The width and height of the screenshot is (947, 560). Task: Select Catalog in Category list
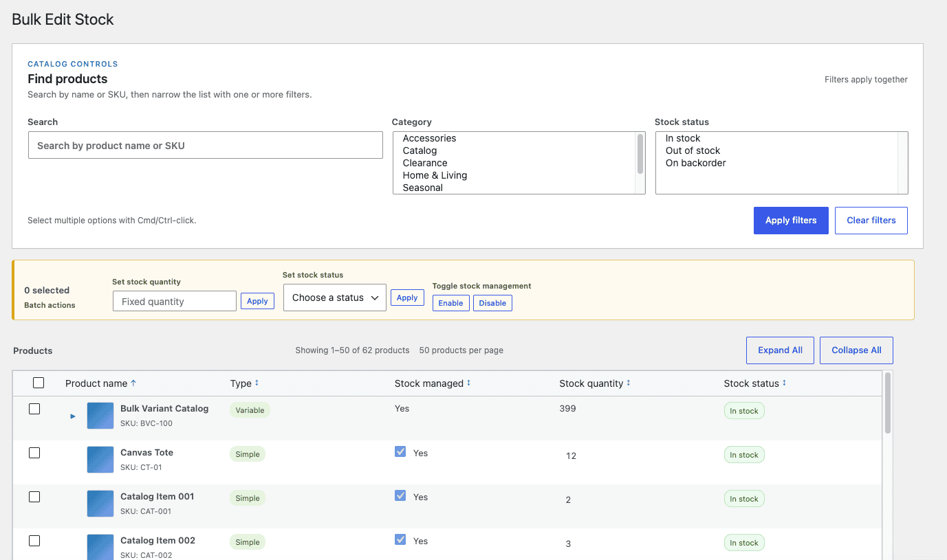click(514, 150)
